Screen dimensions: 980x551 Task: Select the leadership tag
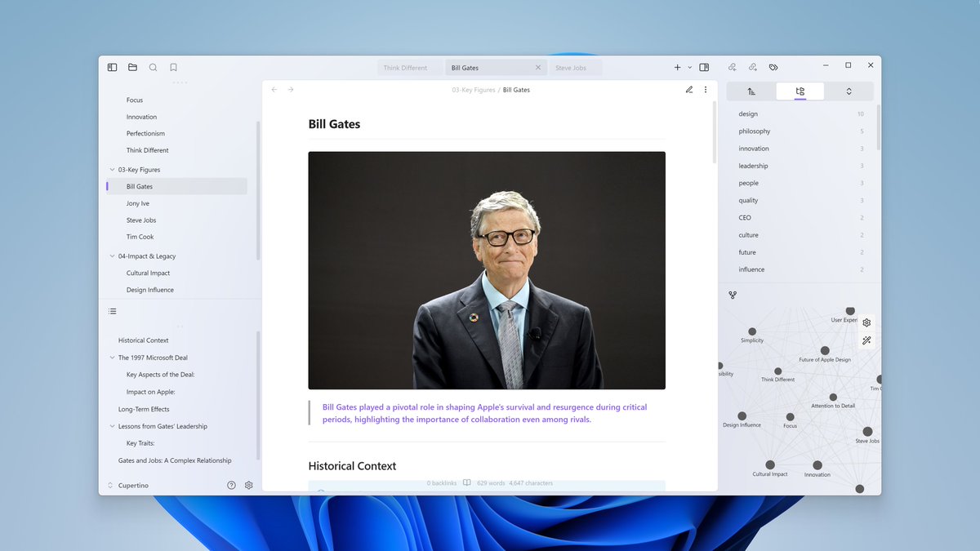(753, 166)
